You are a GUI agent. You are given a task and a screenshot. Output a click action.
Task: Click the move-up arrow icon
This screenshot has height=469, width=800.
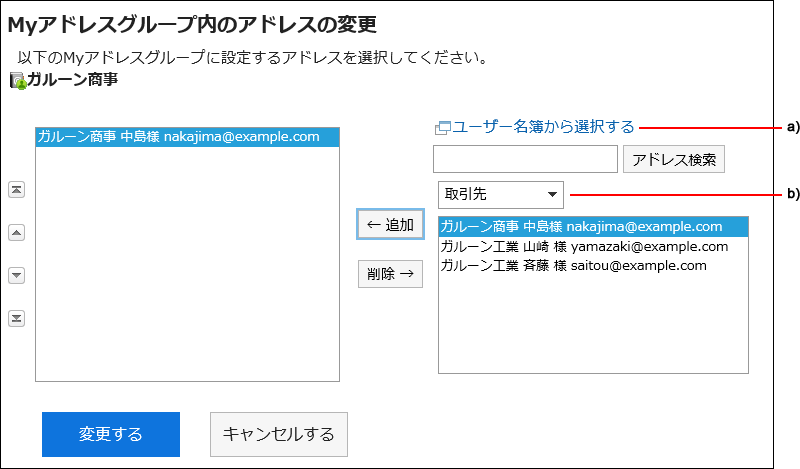click(x=16, y=233)
